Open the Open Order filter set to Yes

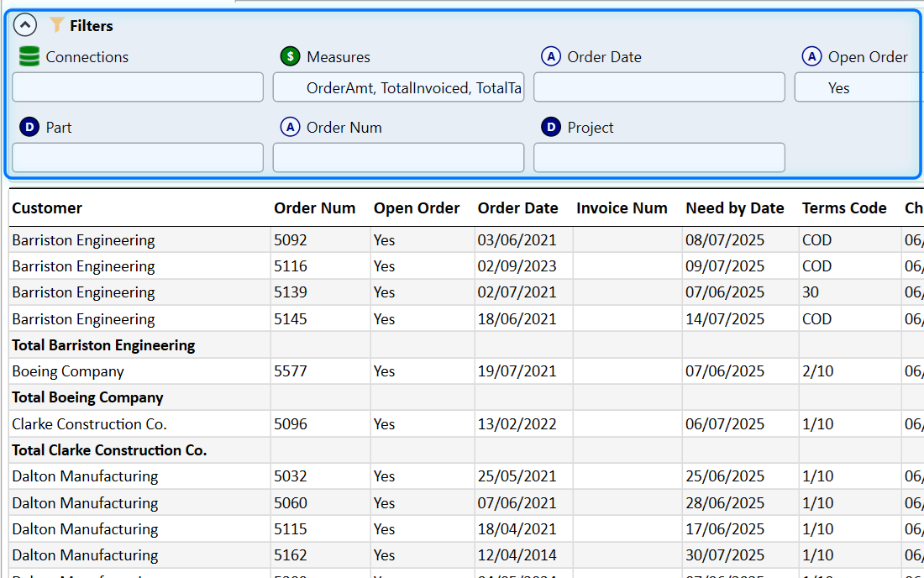tap(859, 87)
